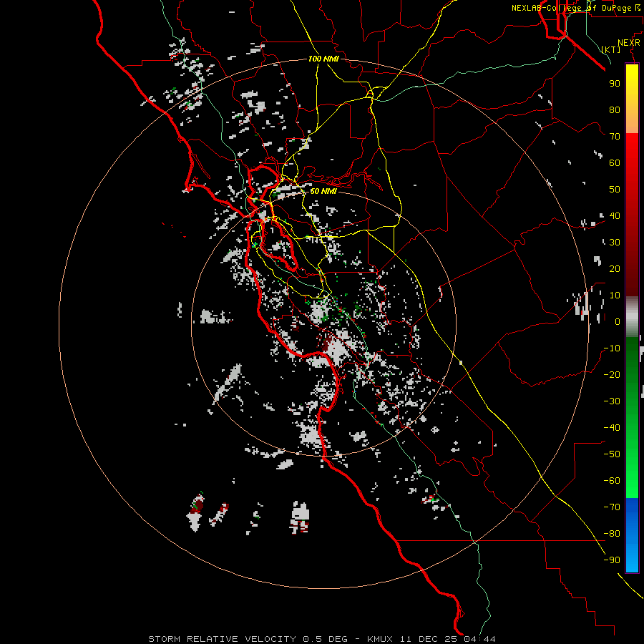This screenshot has height=644, width=644.
Task: Click the positive 80 value on the velocity scale
Action: pos(615,109)
